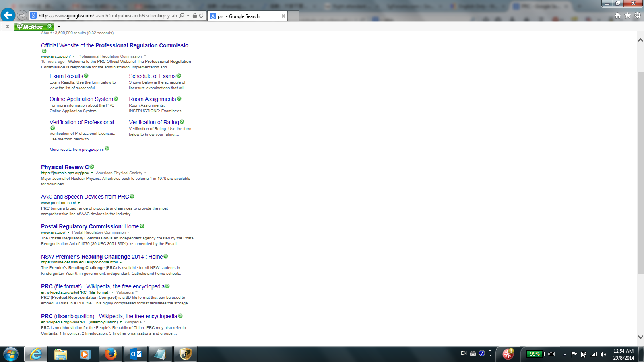Screen dimensions: 644x362
Task: Open the Tools gear icon
Action: pyautogui.click(x=637, y=16)
